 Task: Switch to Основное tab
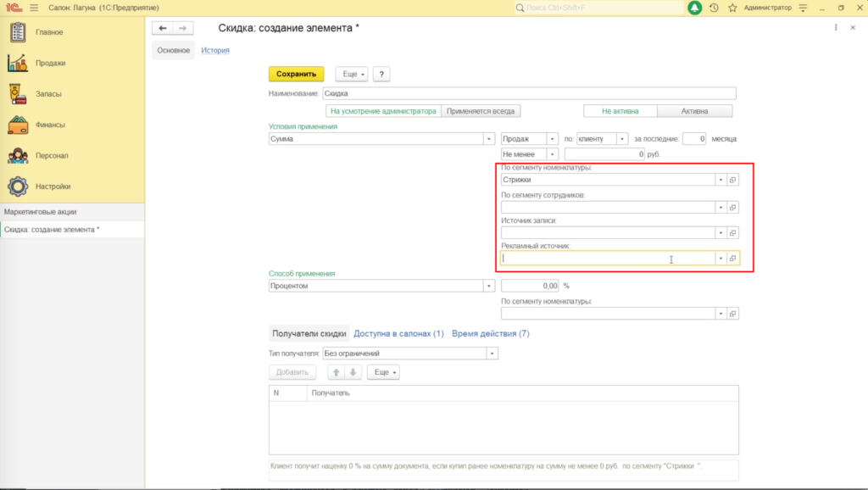pyautogui.click(x=173, y=50)
